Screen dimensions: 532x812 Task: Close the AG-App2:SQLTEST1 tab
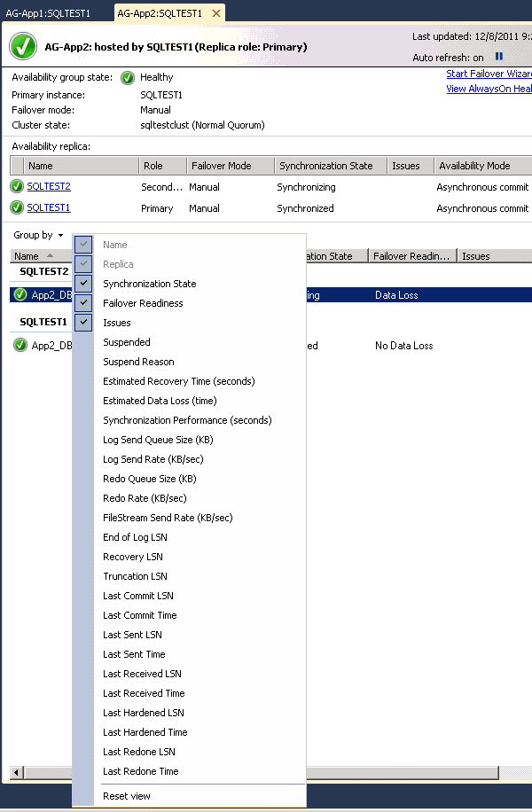pyautogui.click(x=216, y=13)
